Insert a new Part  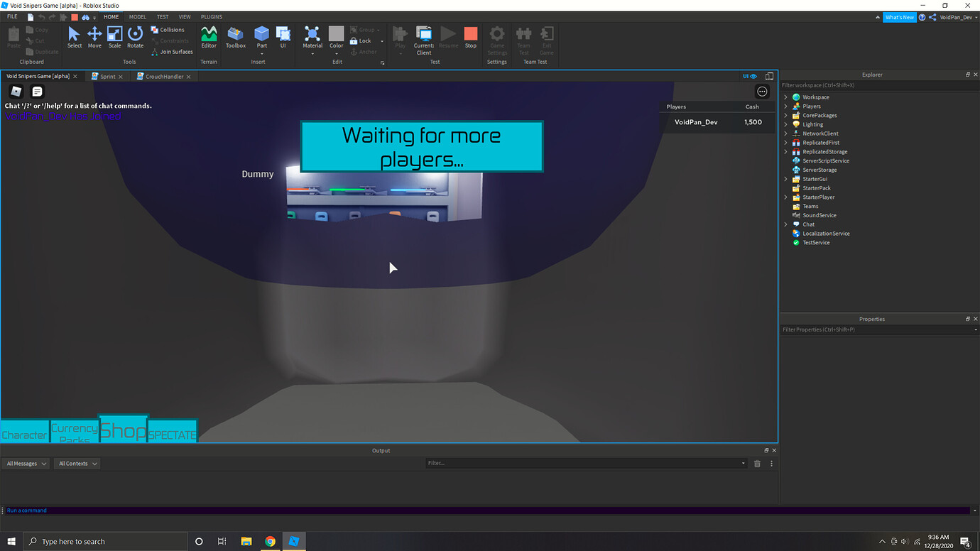point(261,37)
